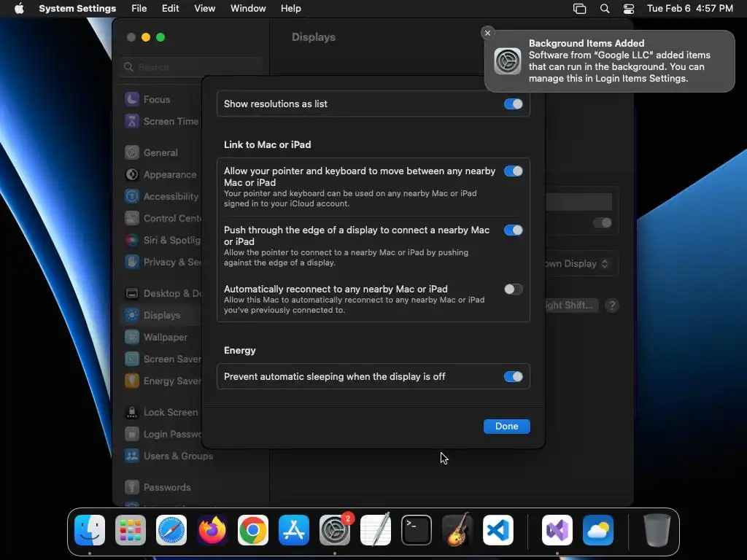Open Spotlight search in menu bar
Viewport: 747px width, 560px height.
605,9
